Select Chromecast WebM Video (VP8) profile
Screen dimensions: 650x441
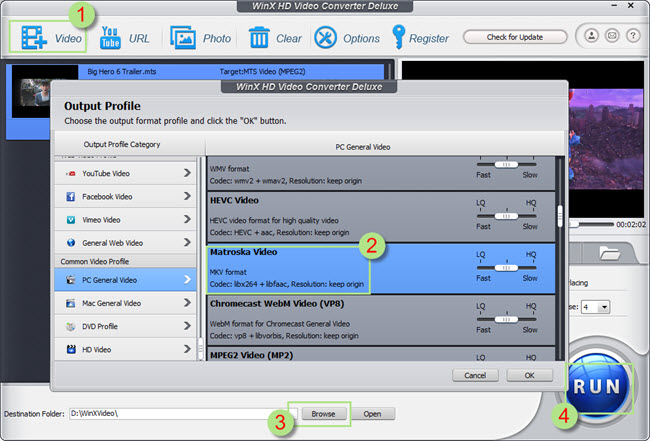pyautogui.click(x=381, y=320)
